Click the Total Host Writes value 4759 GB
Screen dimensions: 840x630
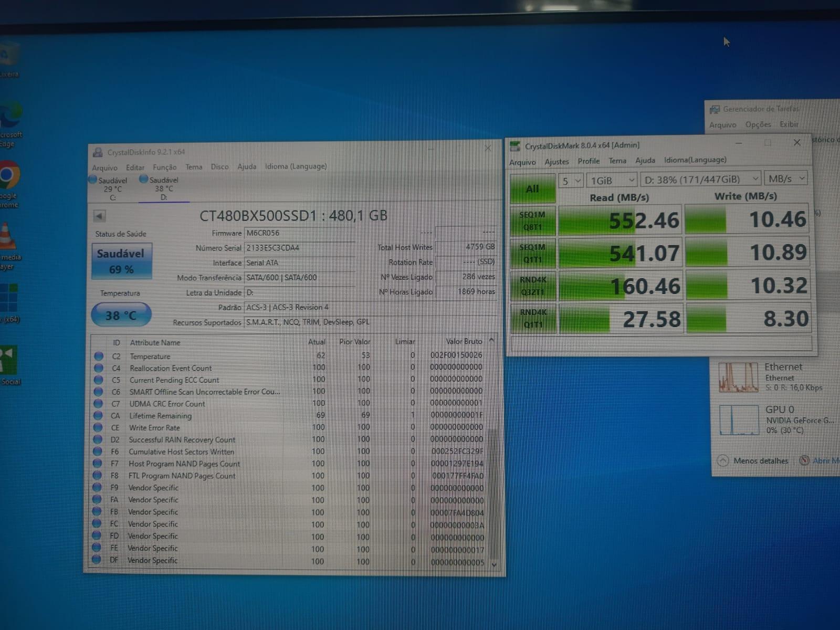click(466, 246)
